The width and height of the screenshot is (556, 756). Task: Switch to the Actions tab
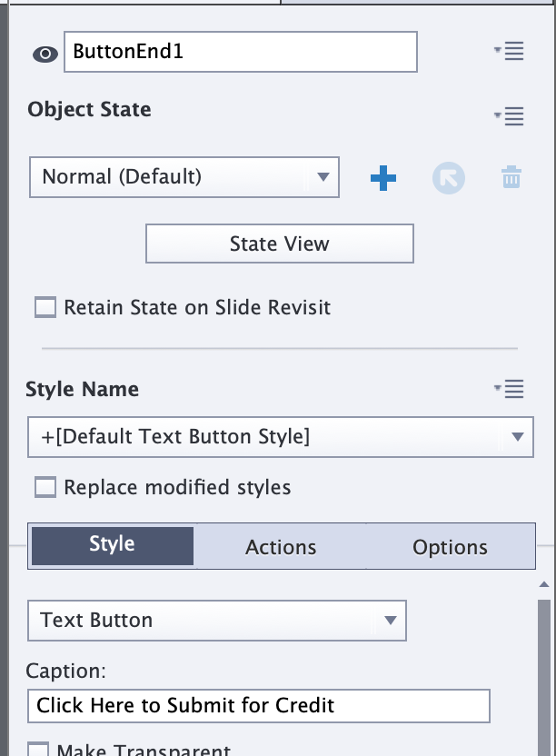point(281,547)
